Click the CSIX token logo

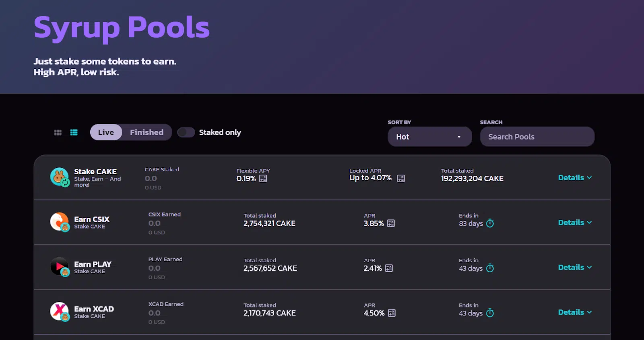60,222
